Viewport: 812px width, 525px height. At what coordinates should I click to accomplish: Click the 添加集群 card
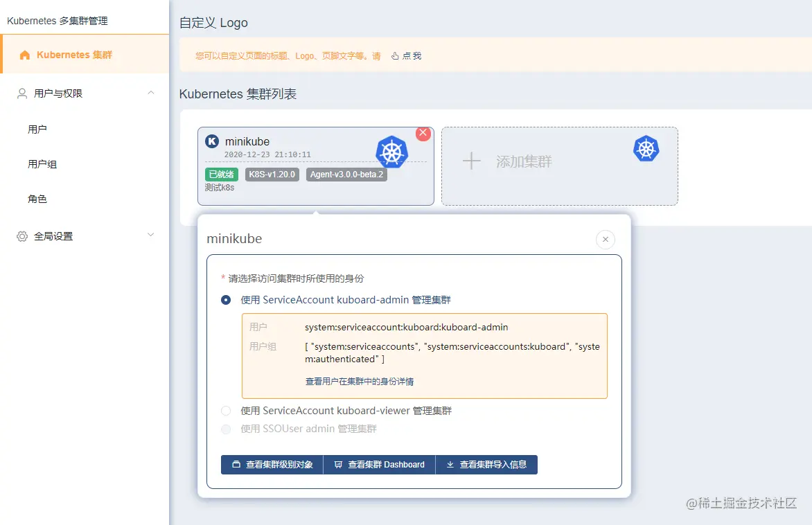point(559,166)
